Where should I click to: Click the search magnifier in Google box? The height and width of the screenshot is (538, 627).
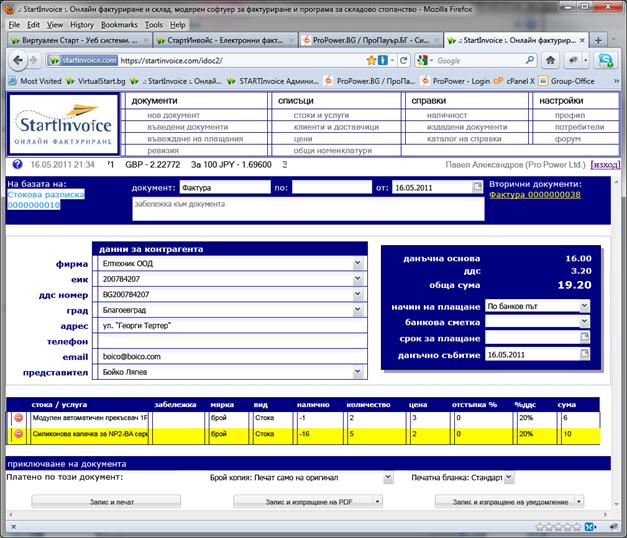point(529,60)
